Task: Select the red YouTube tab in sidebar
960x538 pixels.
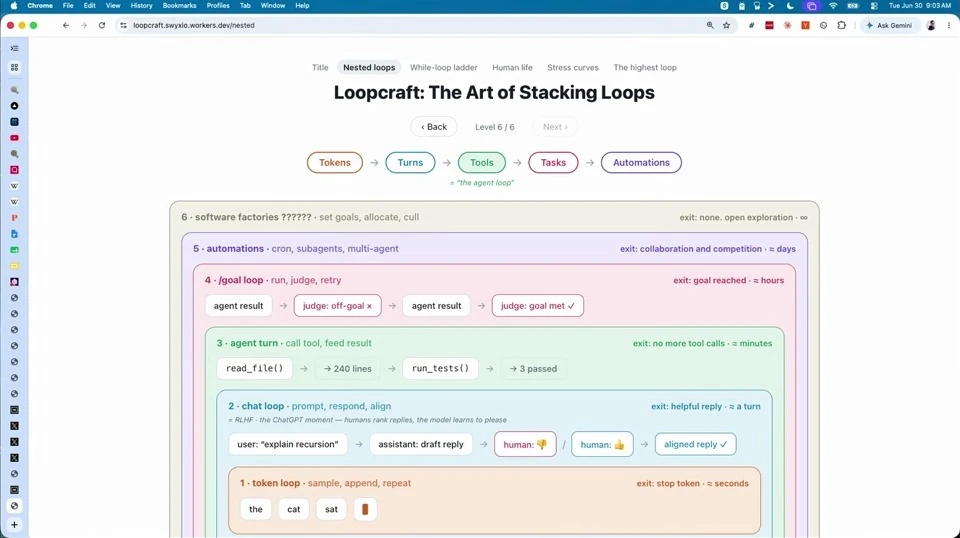Action: pos(14,138)
